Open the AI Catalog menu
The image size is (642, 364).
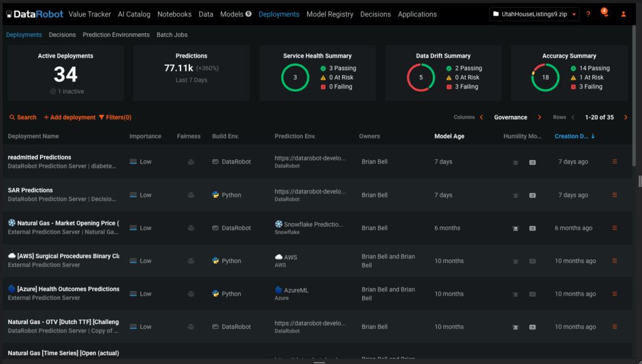pos(134,14)
